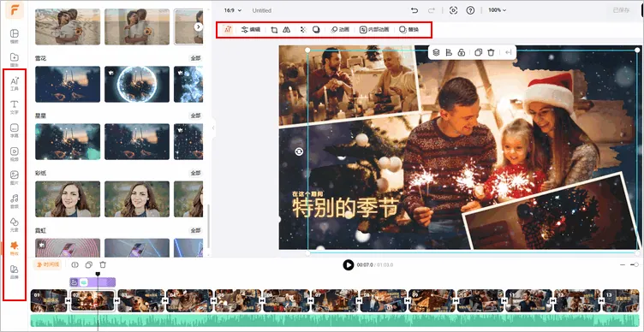Click the duplicate scene icon above the timeline
This screenshot has height=332, width=644.
89,264
